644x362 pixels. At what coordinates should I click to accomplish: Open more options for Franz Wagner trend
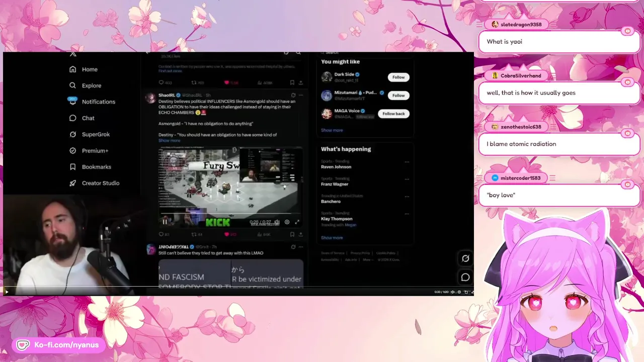[407, 179]
